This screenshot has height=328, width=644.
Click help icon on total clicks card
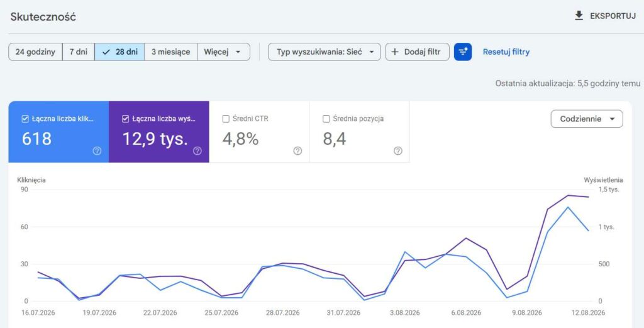[x=97, y=151]
